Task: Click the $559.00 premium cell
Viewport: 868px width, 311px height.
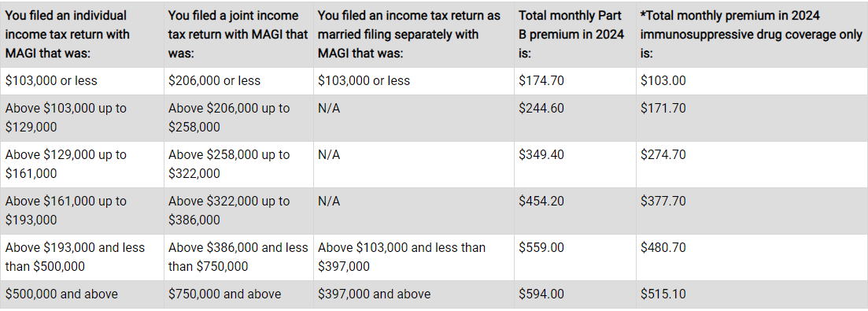Action: pos(574,257)
